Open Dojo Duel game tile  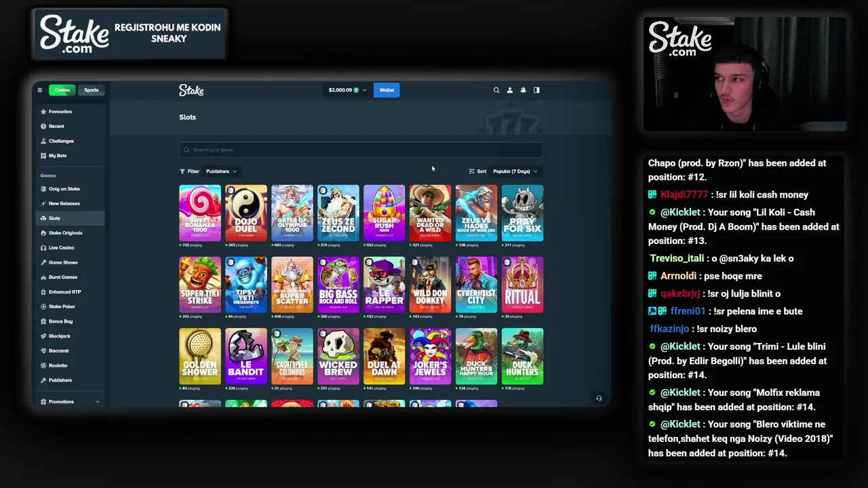246,213
